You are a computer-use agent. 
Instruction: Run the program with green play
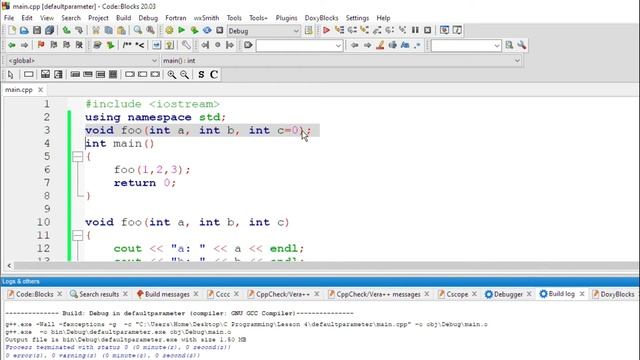182,30
